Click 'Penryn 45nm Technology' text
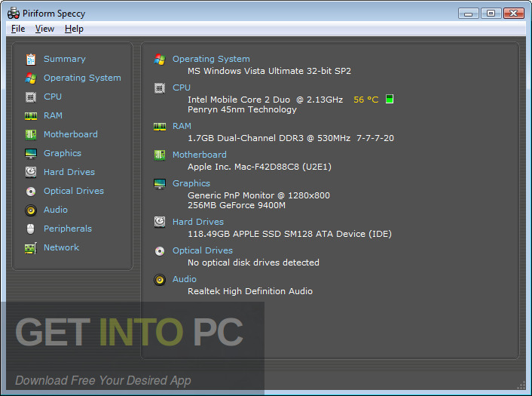The image size is (532, 396). tap(242, 109)
